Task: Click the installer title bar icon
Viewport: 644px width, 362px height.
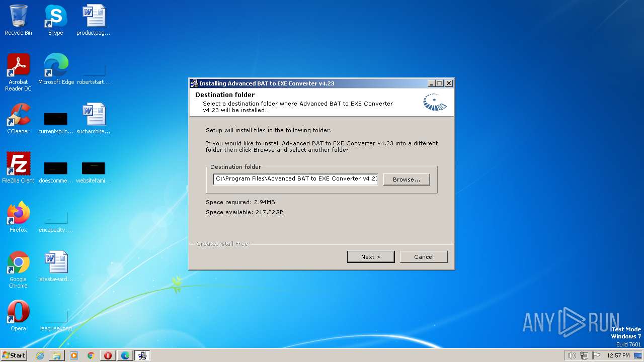Action: click(194, 83)
